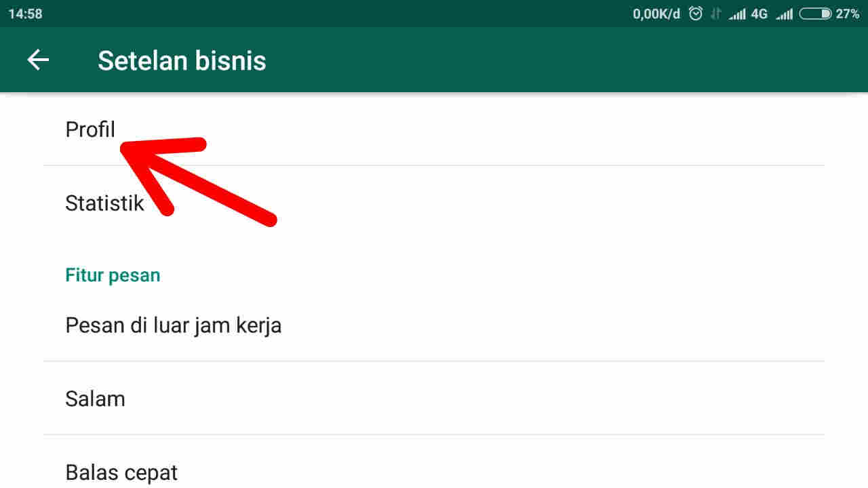Go back using the arrow icon
This screenshot has height=488, width=868.
coord(38,60)
